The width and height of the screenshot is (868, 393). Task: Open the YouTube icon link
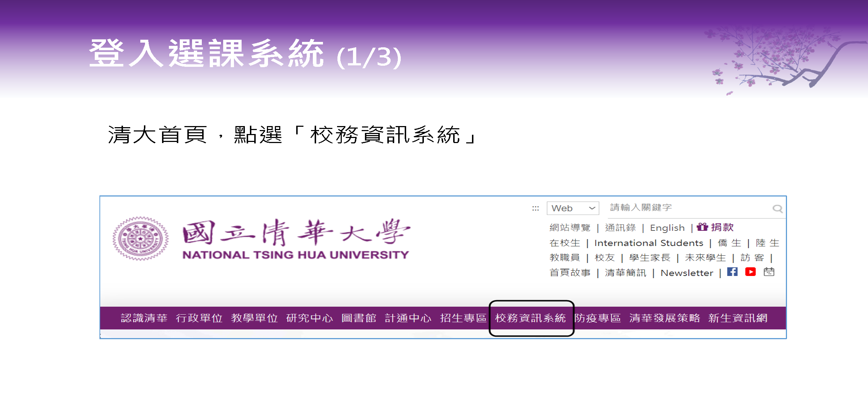point(750,272)
